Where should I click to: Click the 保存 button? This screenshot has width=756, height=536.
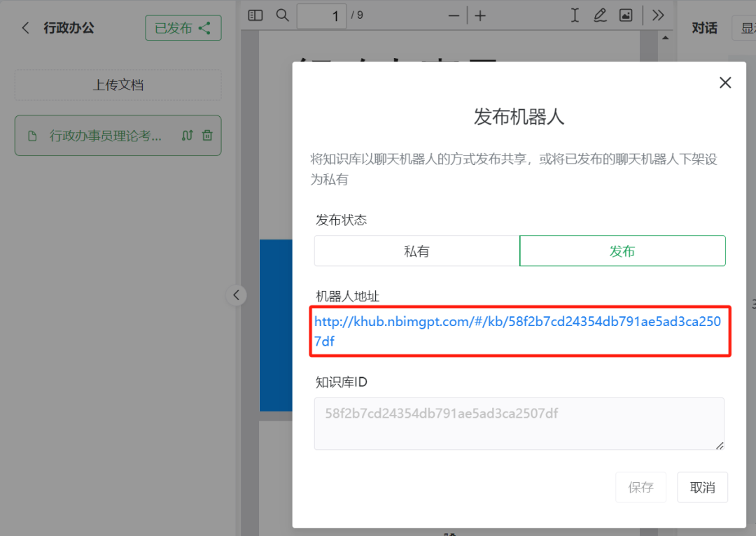point(640,487)
